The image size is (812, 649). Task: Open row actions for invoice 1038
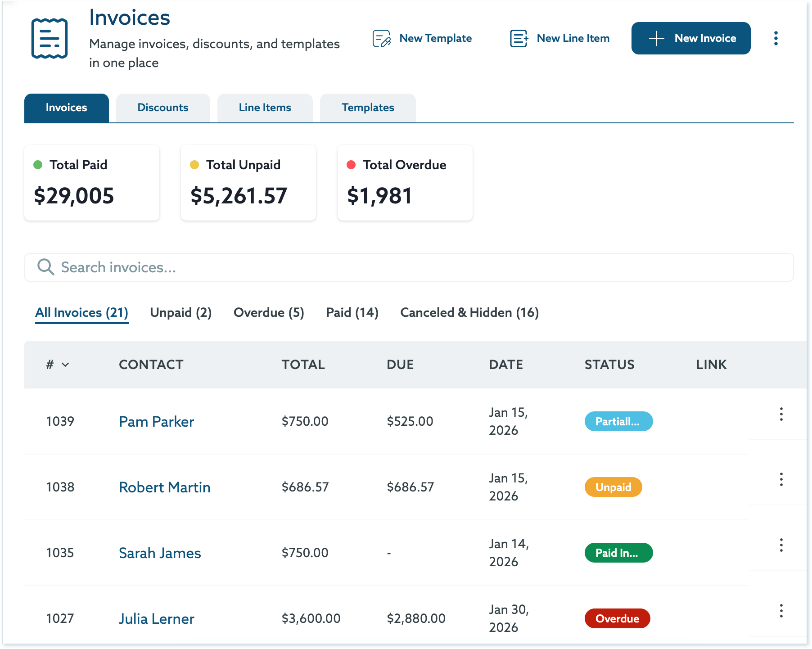(x=781, y=480)
